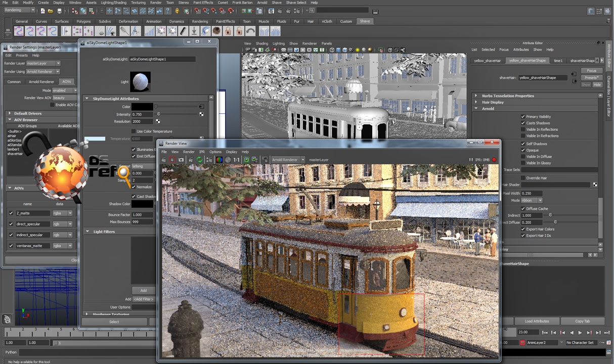
Task: Click the go to input connection arrow icon
Action: [x=574, y=74]
